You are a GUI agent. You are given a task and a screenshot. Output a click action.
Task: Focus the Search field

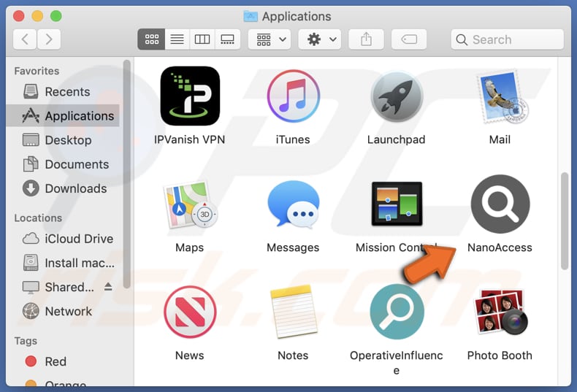tap(507, 39)
